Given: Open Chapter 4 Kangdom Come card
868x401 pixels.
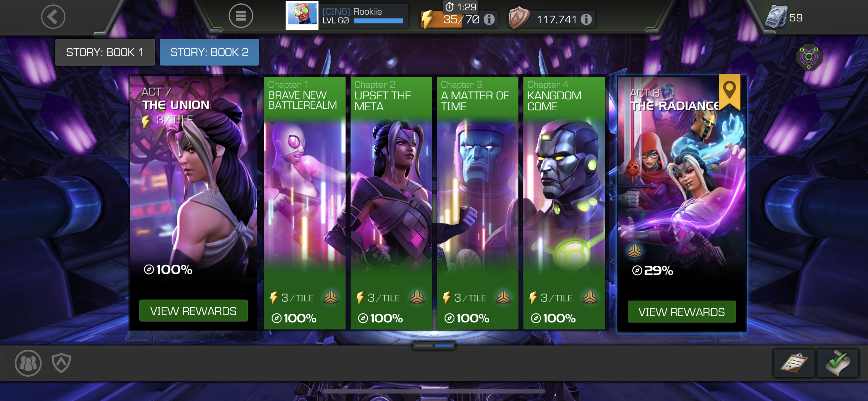Looking at the screenshot, I should pyautogui.click(x=564, y=203).
